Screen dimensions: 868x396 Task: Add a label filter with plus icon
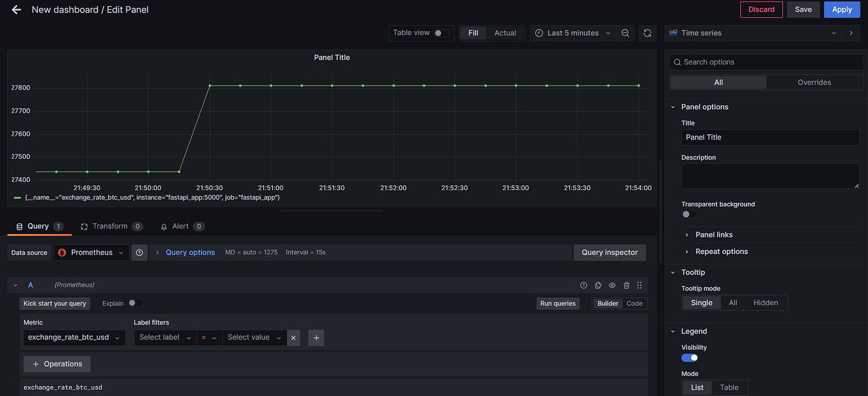(316, 338)
